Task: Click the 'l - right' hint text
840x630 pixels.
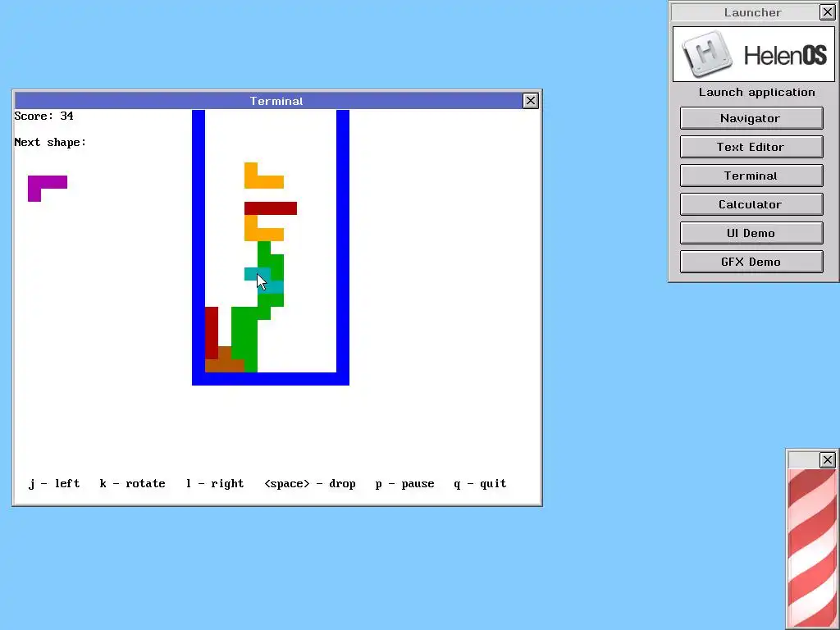Action: (x=215, y=483)
